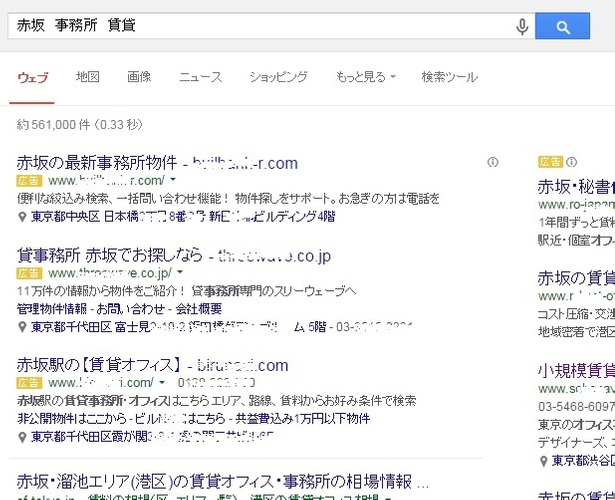Image resolution: width=615 pixels, height=500 pixels.
Task: Open URL dropdown arrow of threewave ad
Action: click(179, 272)
